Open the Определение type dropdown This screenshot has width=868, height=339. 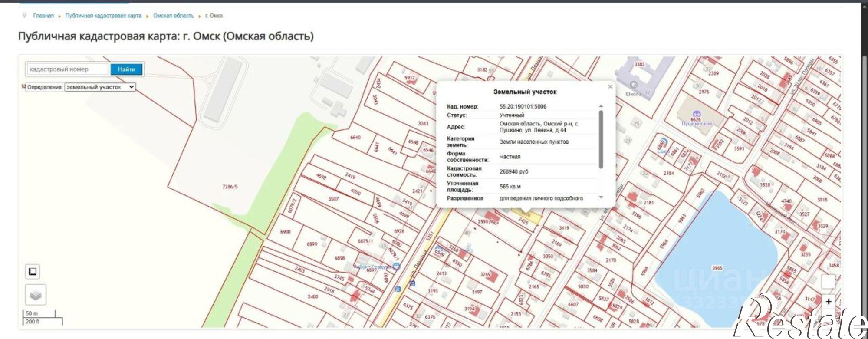click(100, 87)
